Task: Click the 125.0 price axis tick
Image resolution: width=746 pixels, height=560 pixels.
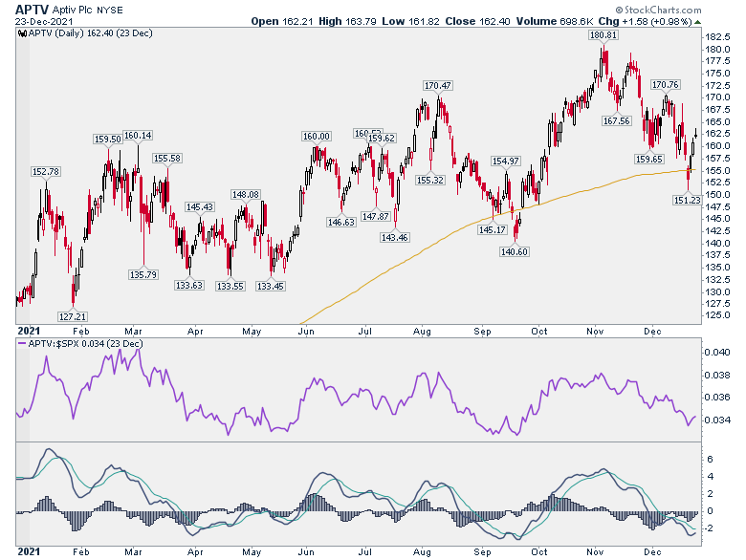Action: pos(717,315)
